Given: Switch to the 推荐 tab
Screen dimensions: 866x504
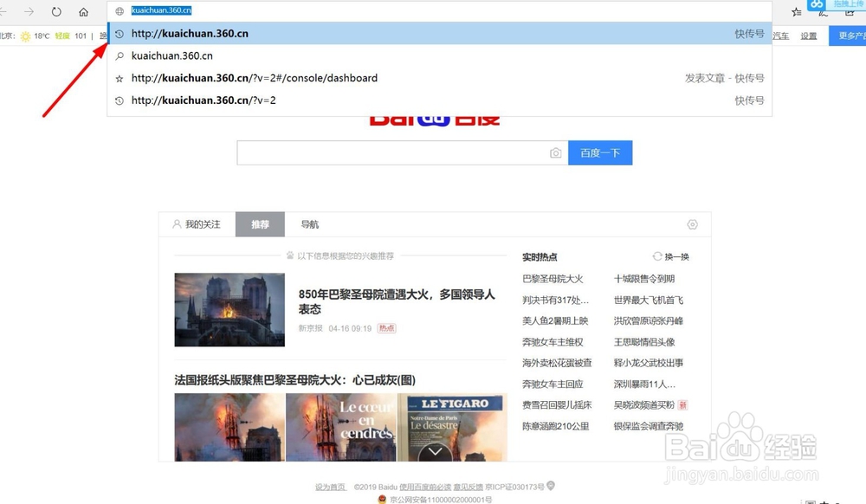Looking at the screenshot, I should tap(260, 224).
